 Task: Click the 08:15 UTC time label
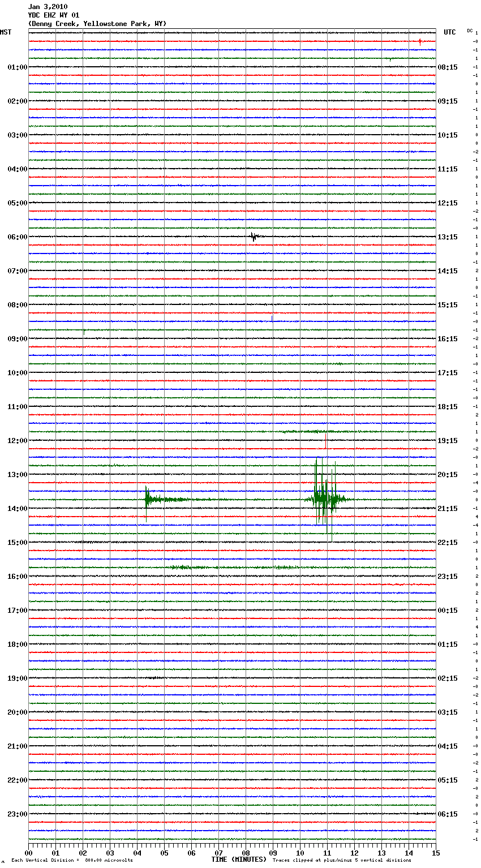pyautogui.click(x=448, y=67)
